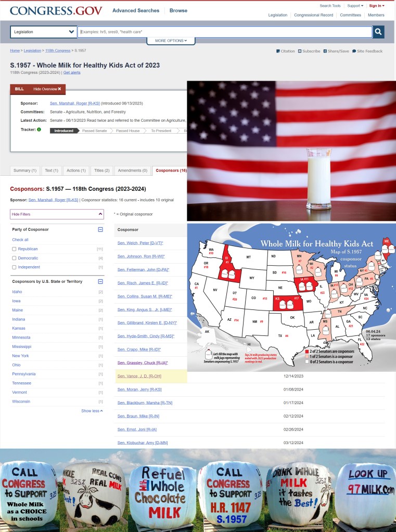Click the Congress.gov logo
396x532 pixels.
coord(56,10)
